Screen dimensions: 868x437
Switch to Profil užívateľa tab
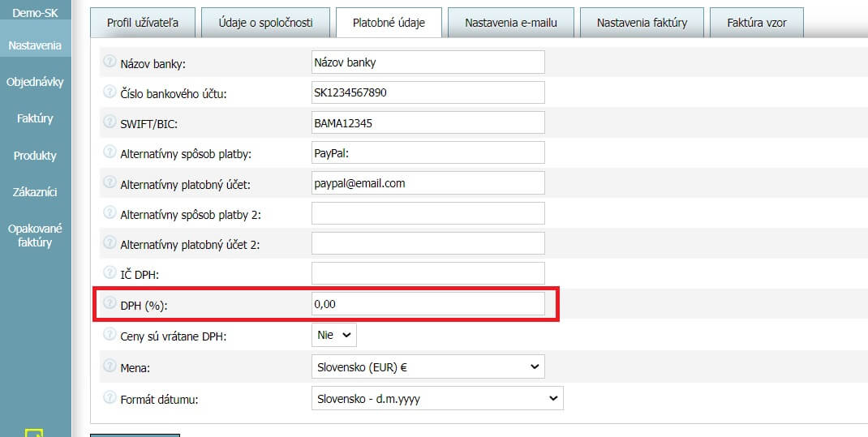point(143,23)
